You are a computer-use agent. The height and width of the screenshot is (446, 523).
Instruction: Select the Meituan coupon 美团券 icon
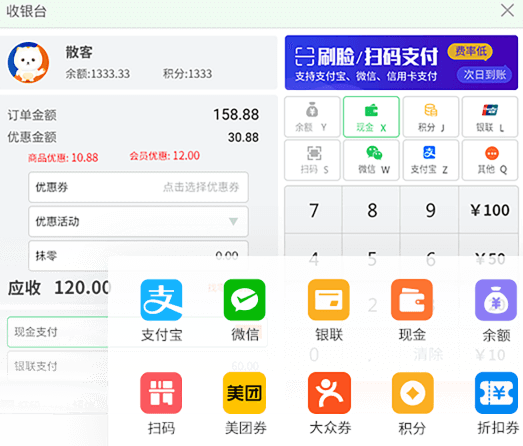244,393
